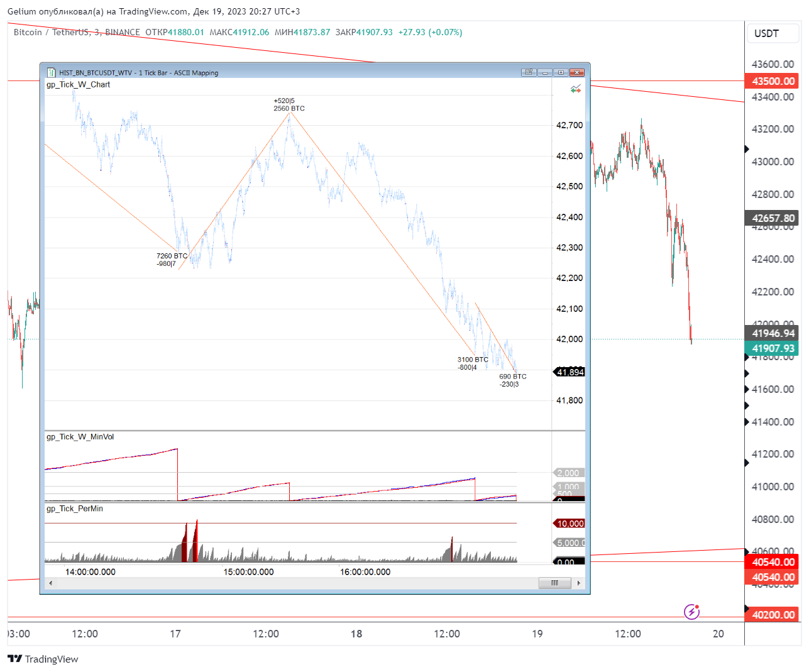Click the '7260 BTC' swing low annotation
This screenshot has height=672, width=809.
172,256
